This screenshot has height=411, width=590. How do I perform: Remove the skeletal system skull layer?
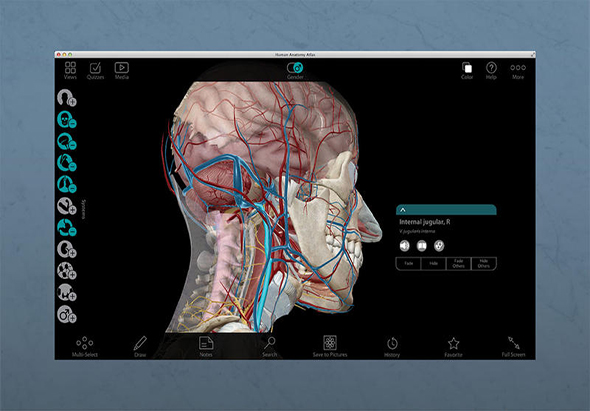click(x=67, y=120)
